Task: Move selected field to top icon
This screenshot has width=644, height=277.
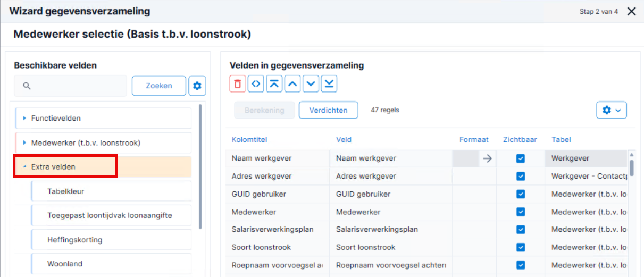Action: (274, 84)
